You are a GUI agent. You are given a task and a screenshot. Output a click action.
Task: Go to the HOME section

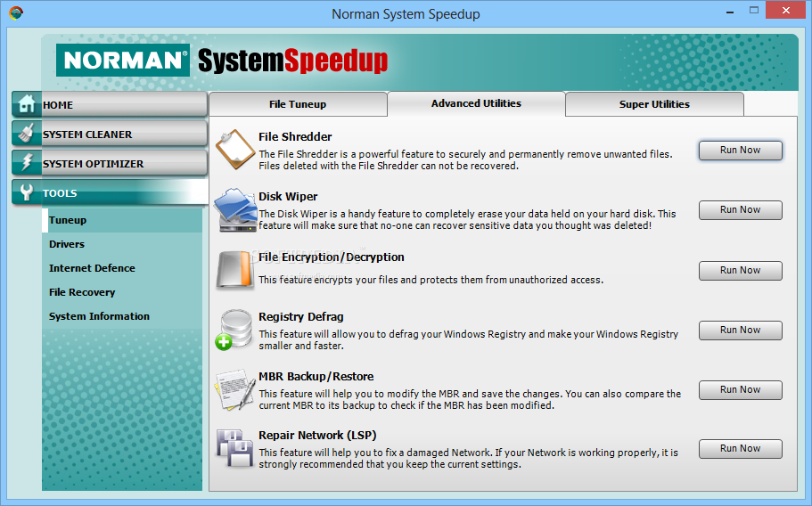[x=110, y=104]
